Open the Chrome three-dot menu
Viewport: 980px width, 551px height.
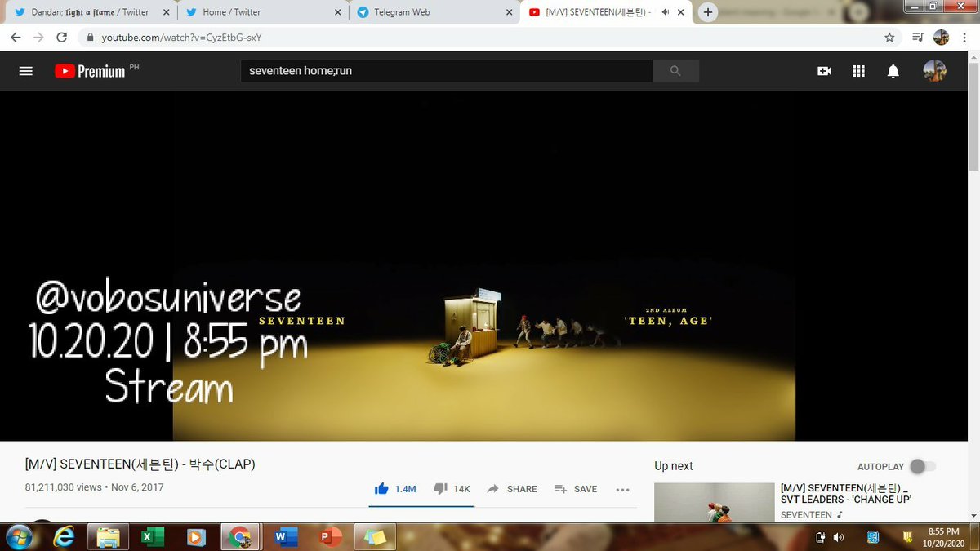pyautogui.click(x=964, y=38)
